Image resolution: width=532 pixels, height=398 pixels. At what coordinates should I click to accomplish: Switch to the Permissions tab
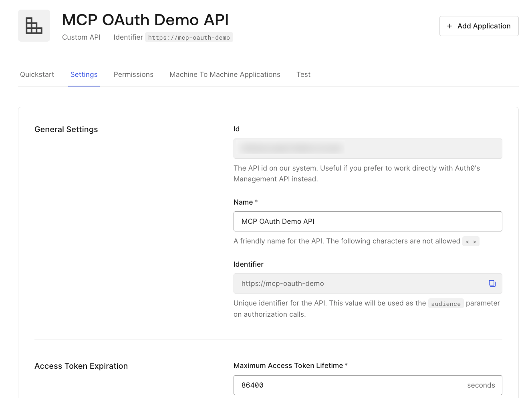[x=133, y=74]
